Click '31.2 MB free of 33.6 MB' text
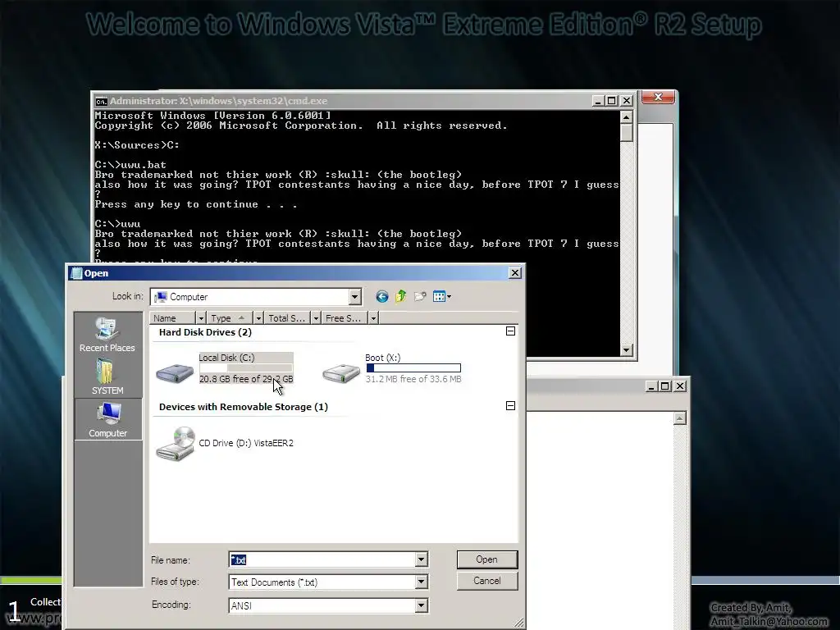The width and height of the screenshot is (840, 630). pos(413,379)
